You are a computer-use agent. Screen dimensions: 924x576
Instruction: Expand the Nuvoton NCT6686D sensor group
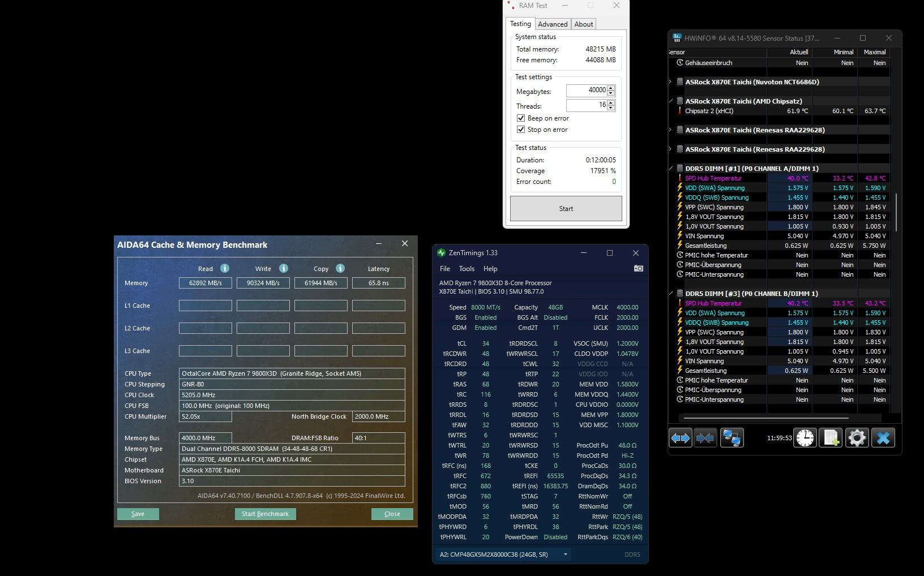[671, 82]
